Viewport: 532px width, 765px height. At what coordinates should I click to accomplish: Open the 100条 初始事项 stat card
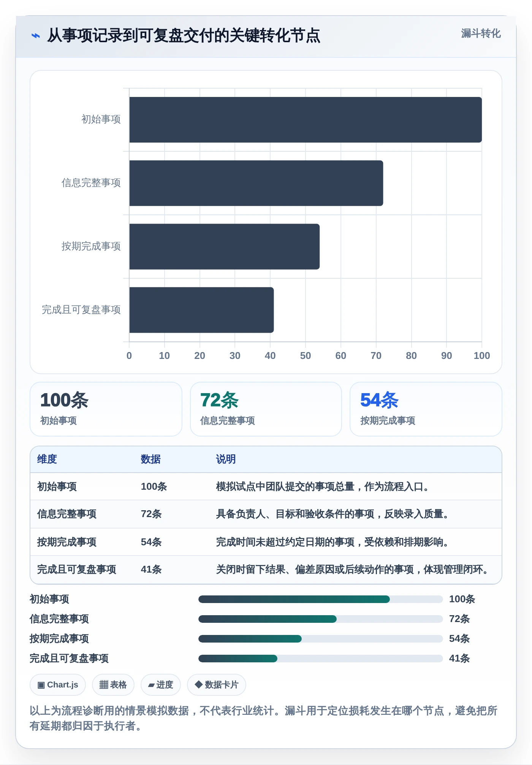(106, 409)
